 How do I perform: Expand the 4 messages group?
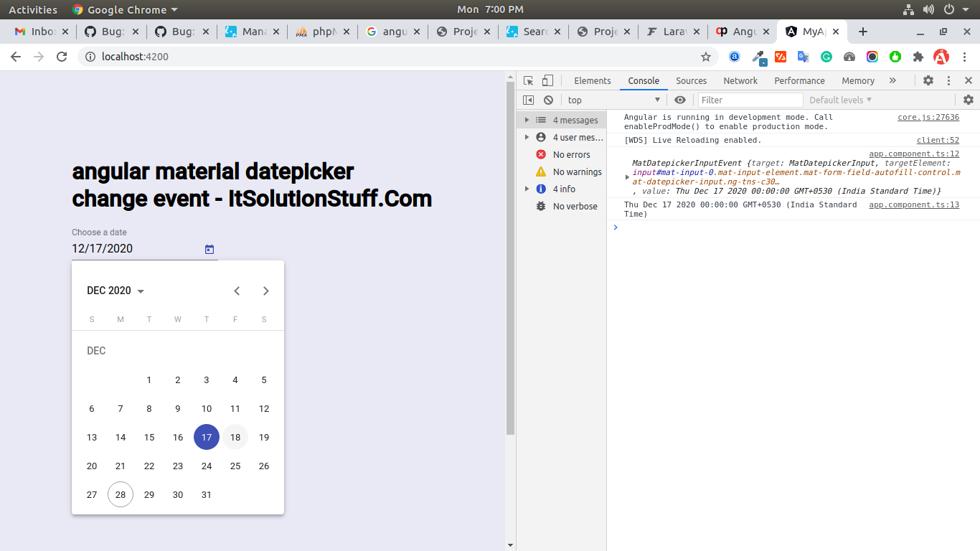527,121
